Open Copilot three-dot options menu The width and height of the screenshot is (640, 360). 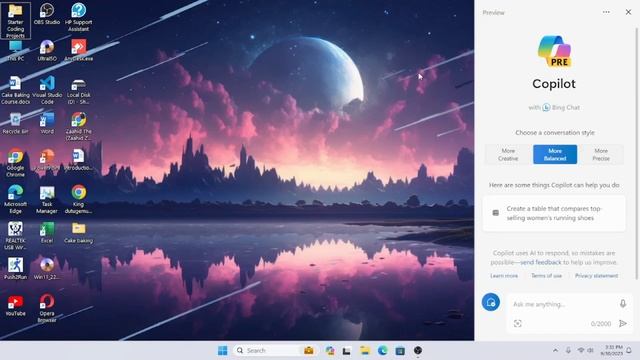(x=606, y=12)
